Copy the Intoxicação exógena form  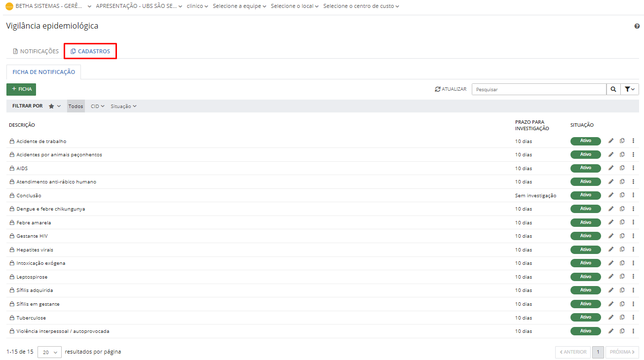622,263
